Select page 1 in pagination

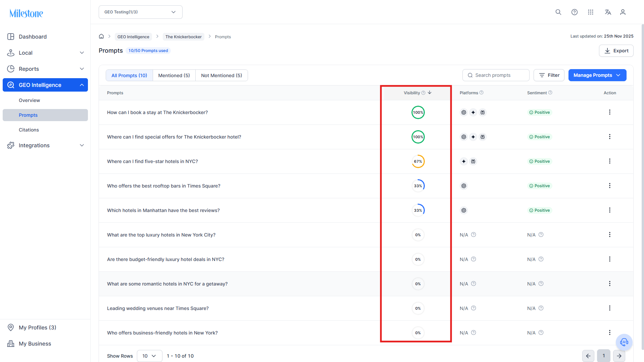(x=604, y=356)
